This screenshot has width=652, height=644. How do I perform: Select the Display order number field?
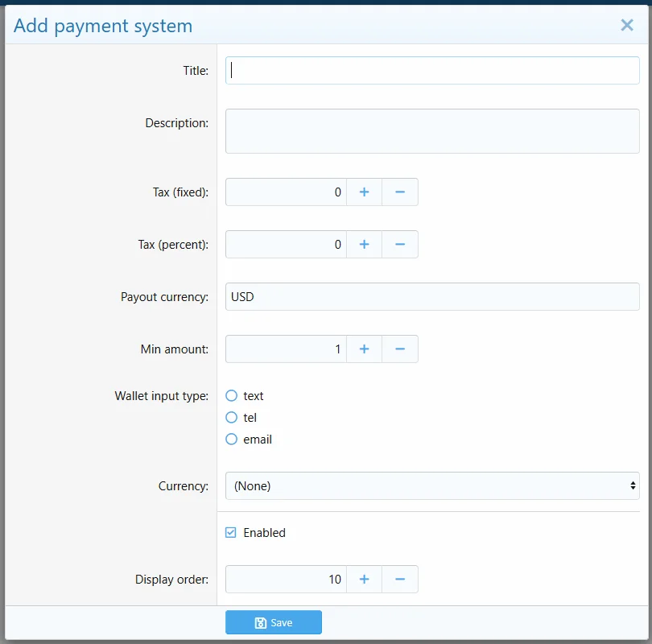286,580
